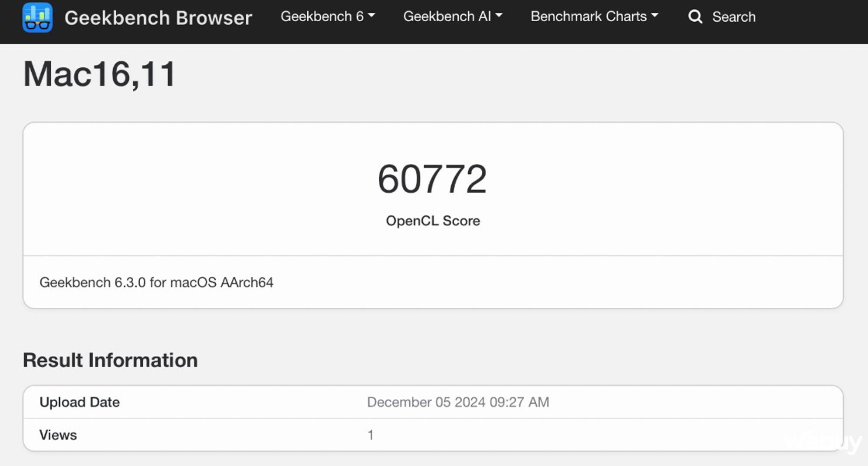The height and width of the screenshot is (466, 868).
Task: Open the Geekbench 6 dropdown menu
Action: 327,17
